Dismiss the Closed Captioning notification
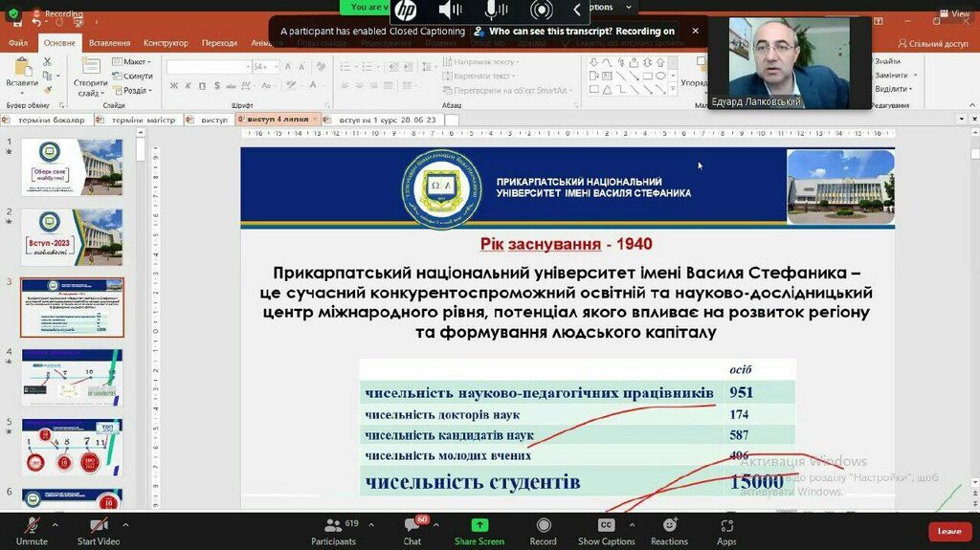Image resolution: width=980 pixels, height=550 pixels. 695,31
